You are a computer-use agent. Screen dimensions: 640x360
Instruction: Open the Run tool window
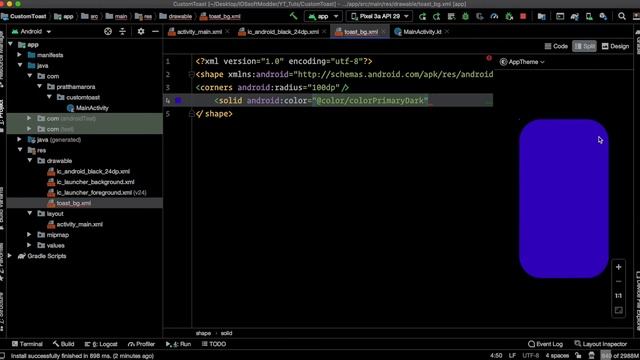point(178,344)
